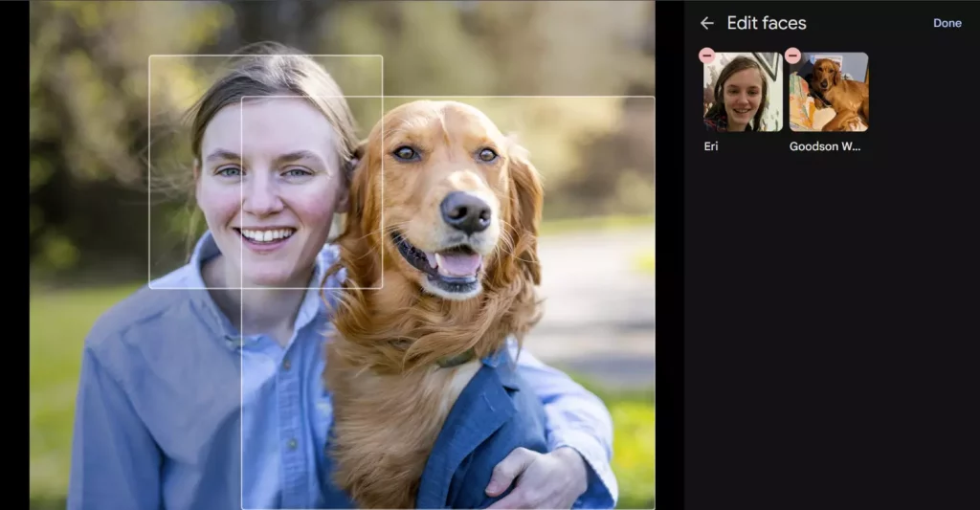Screen dimensions: 980x510
Task: Go back using the Edit faces arrow
Action: tap(707, 23)
